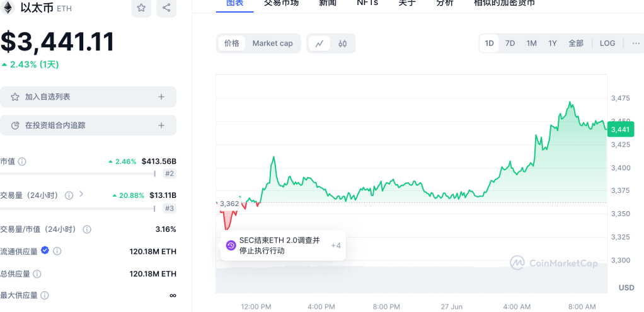The height and width of the screenshot is (312, 644).
Task: Click the SEC结束ETH 2.0调查 news event marker
Action: (231, 245)
